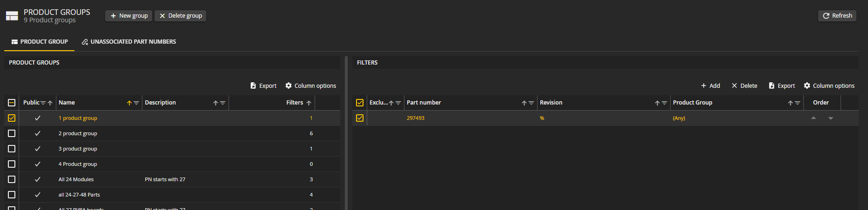This screenshot has height=210, width=868.
Task: Uncheck the 1 product group row
Action: tap(12, 118)
